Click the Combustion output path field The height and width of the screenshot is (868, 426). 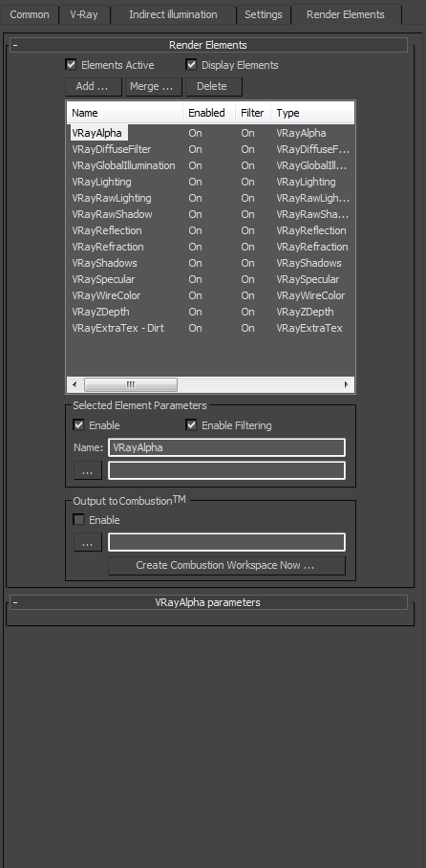click(x=226, y=543)
